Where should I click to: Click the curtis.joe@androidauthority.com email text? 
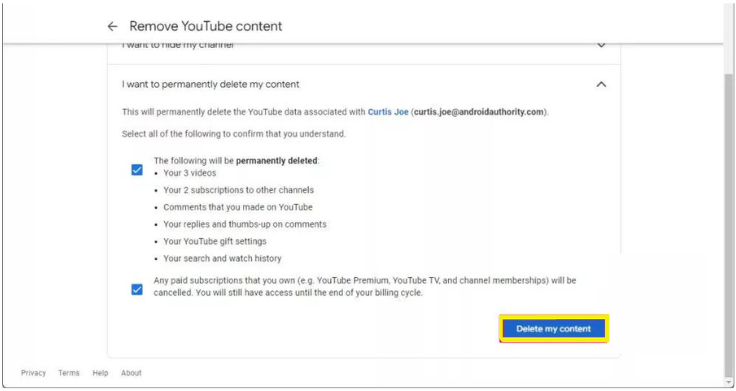479,112
